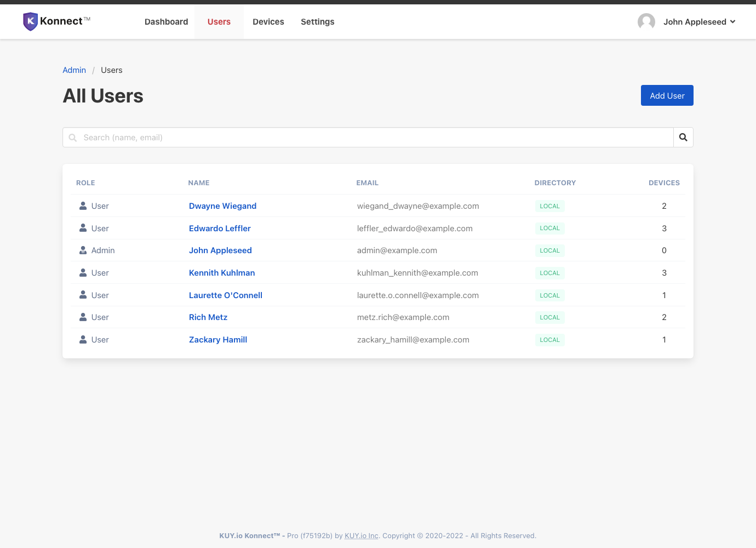The image size is (756, 548).
Task: Open Dwayne Wiegand's user page
Action: click(x=223, y=206)
